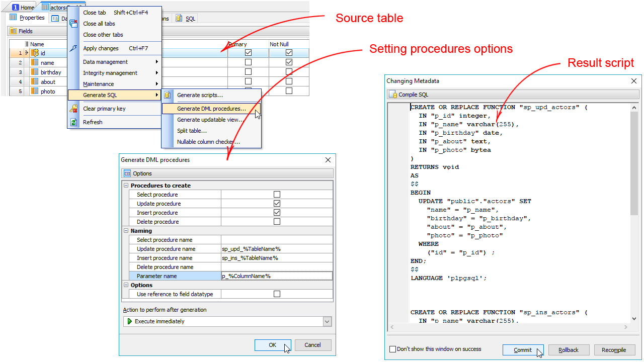The width and height of the screenshot is (644, 362).
Task: Click the Apply changes icon
Action: click(74, 48)
